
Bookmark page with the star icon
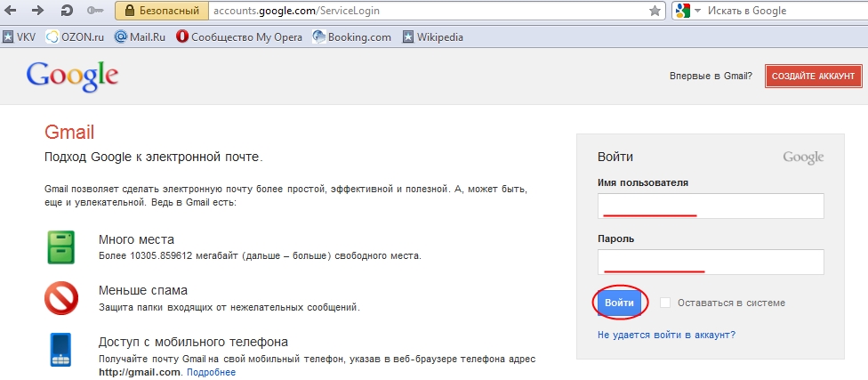[x=655, y=11]
